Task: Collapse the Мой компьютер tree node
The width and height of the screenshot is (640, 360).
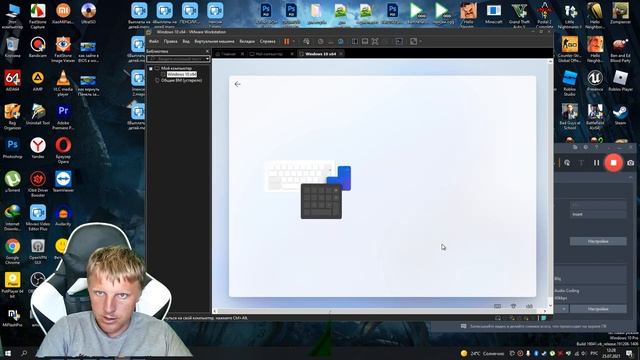Action: pos(151,69)
